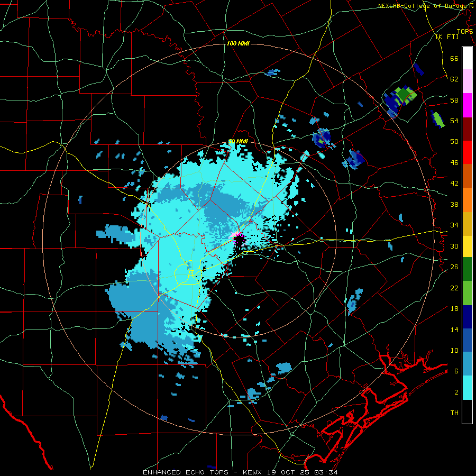This screenshot has width=476, height=476.
Task: Click the dark red legend swatch
Action: coord(467,129)
